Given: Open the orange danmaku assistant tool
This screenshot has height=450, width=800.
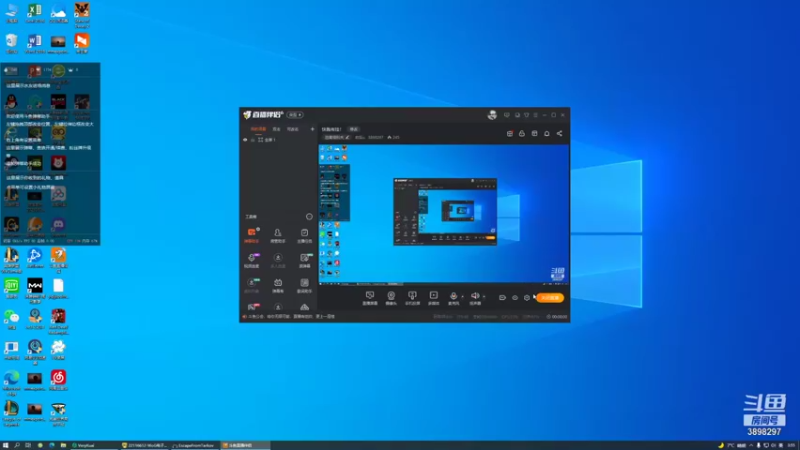Looking at the screenshot, I should (x=252, y=235).
